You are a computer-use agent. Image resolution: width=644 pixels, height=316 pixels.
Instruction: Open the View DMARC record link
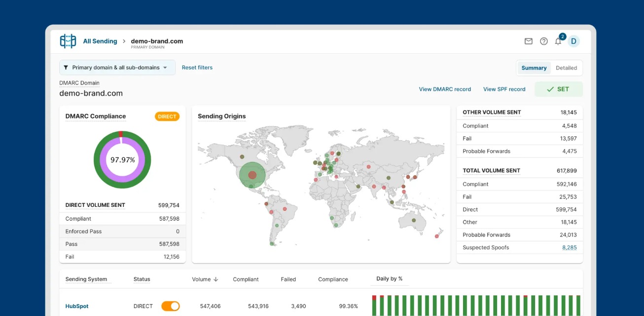pos(445,89)
